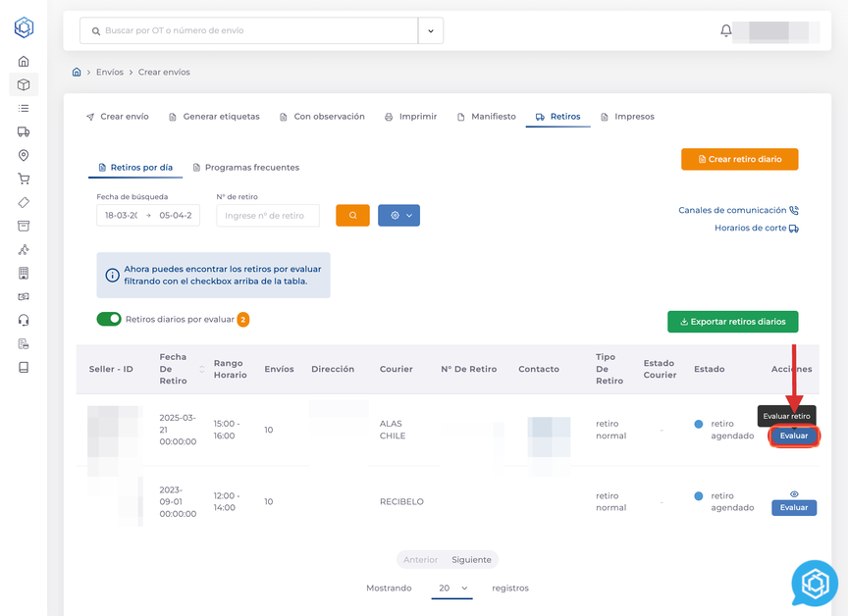Viewport: 848px width, 616px height.
Task: Open the blue gear settings dropdown
Action: pos(398,215)
